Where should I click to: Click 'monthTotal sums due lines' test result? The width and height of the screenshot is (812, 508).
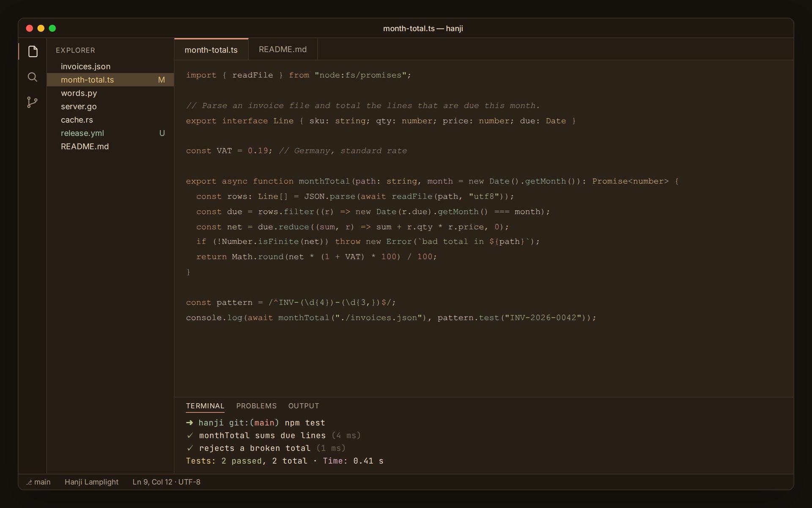(x=273, y=435)
